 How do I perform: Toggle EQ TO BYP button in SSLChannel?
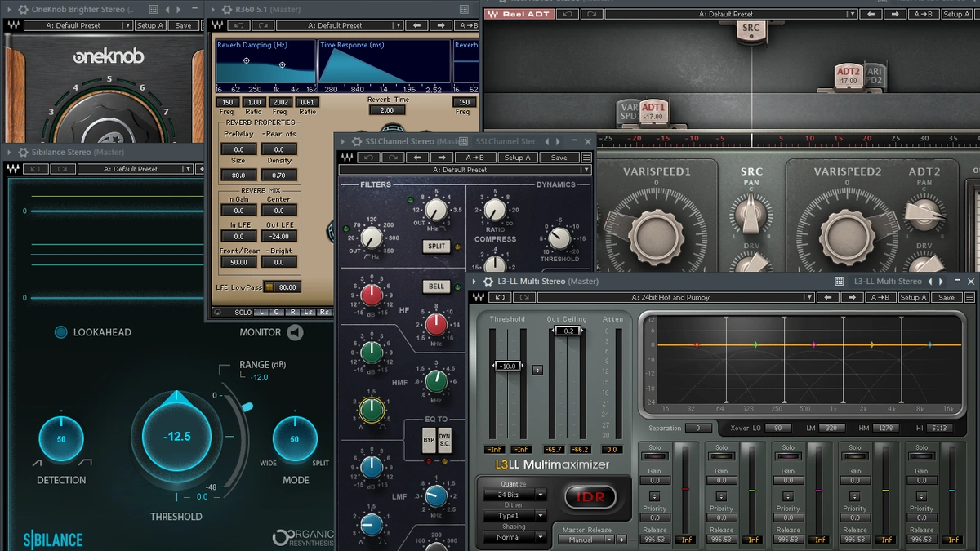click(428, 440)
